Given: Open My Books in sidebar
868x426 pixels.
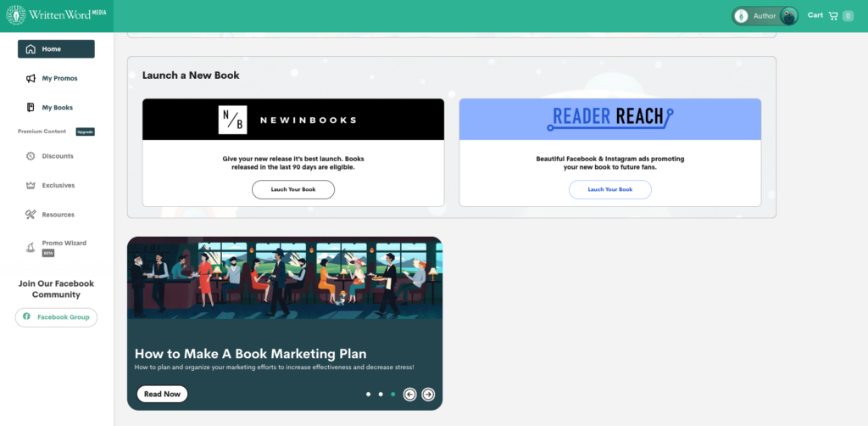Looking at the screenshot, I should click(x=56, y=108).
